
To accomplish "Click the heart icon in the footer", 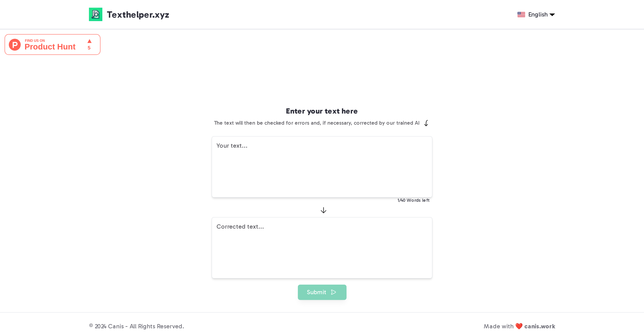I will point(519,326).
